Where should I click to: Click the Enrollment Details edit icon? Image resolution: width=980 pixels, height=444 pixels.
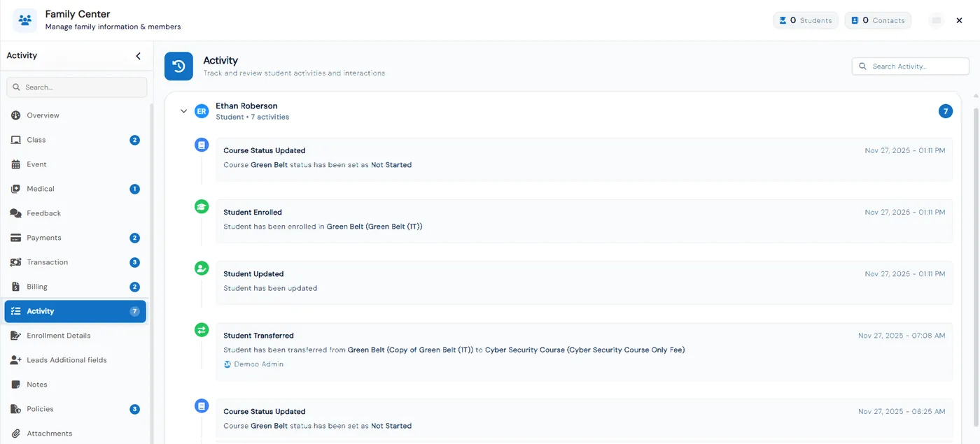pos(15,336)
